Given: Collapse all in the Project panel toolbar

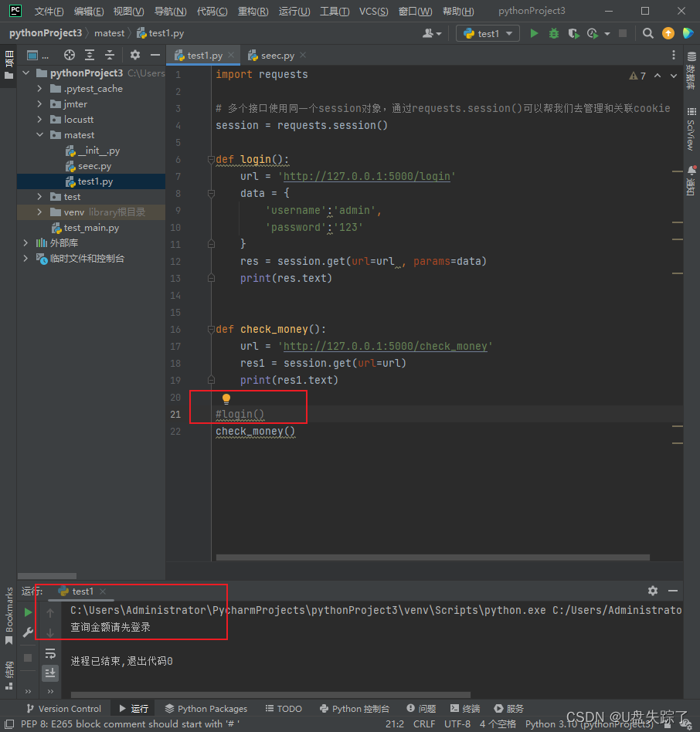Looking at the screenshot, I should click(x=110, y=55).
